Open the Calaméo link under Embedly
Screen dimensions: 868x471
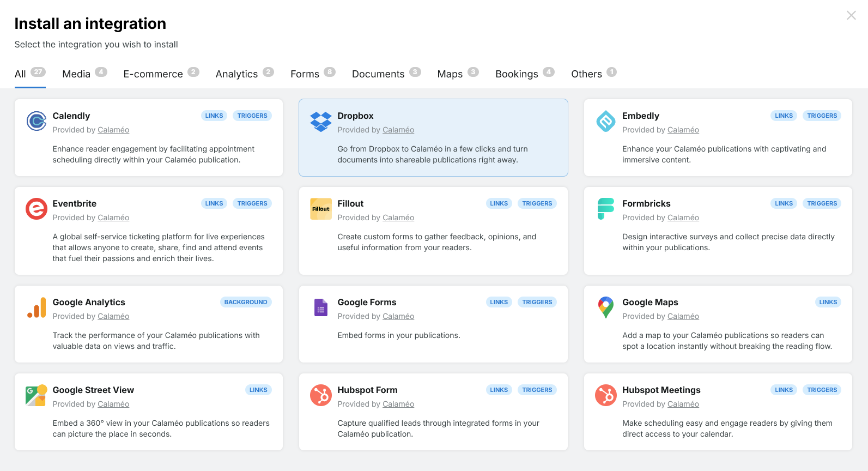683,130
